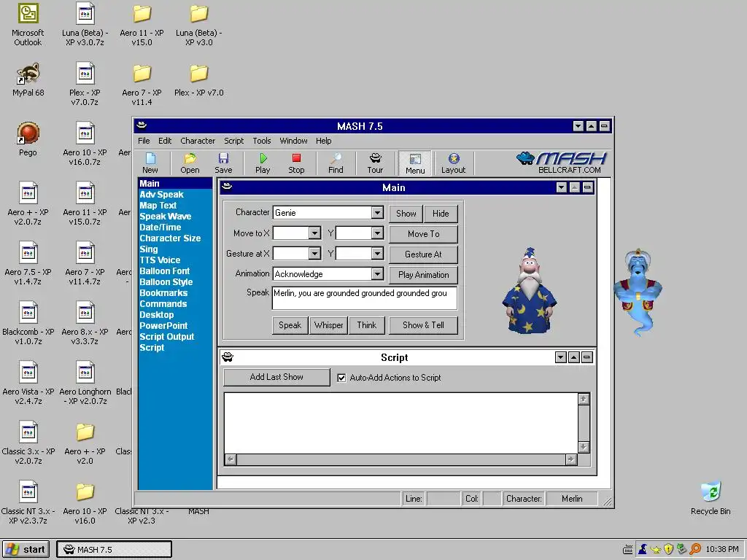This screenshot has width=747, height=560.
Task: Expand the Animation dropdown showing Acknowledge
Action: coord(377,274)
